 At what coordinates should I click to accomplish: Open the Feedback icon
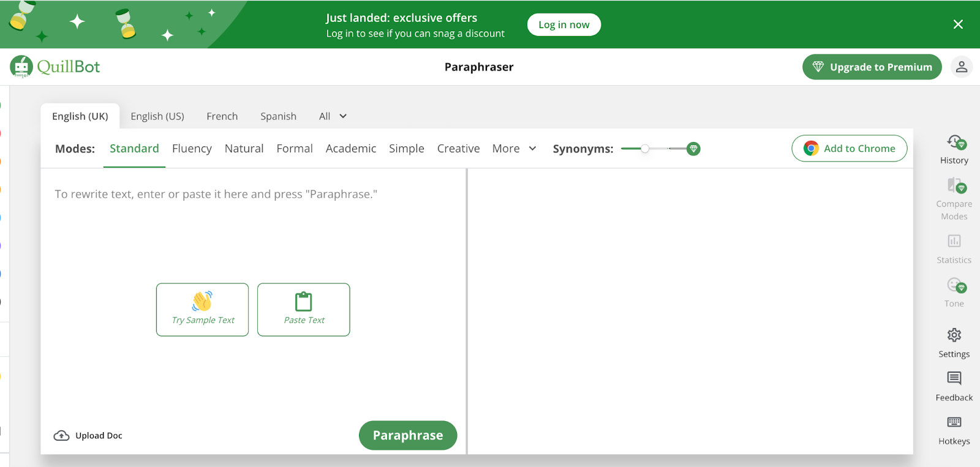click(954, 378)
